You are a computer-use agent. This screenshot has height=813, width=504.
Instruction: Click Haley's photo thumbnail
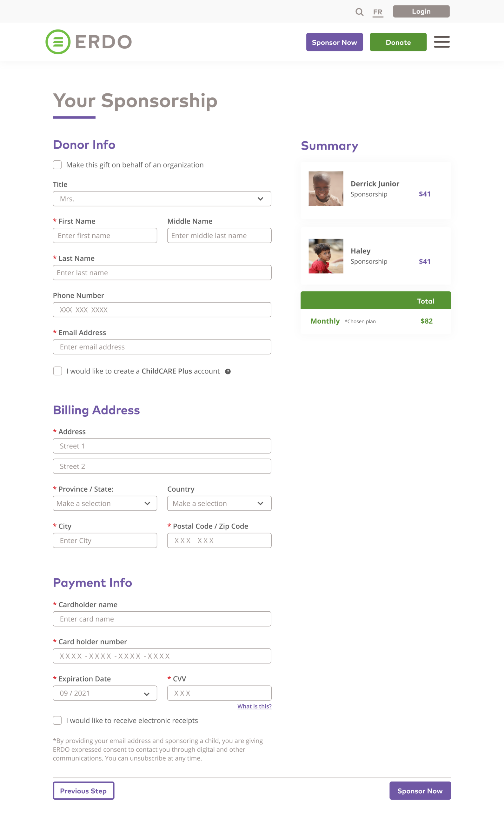pos(326,256)
